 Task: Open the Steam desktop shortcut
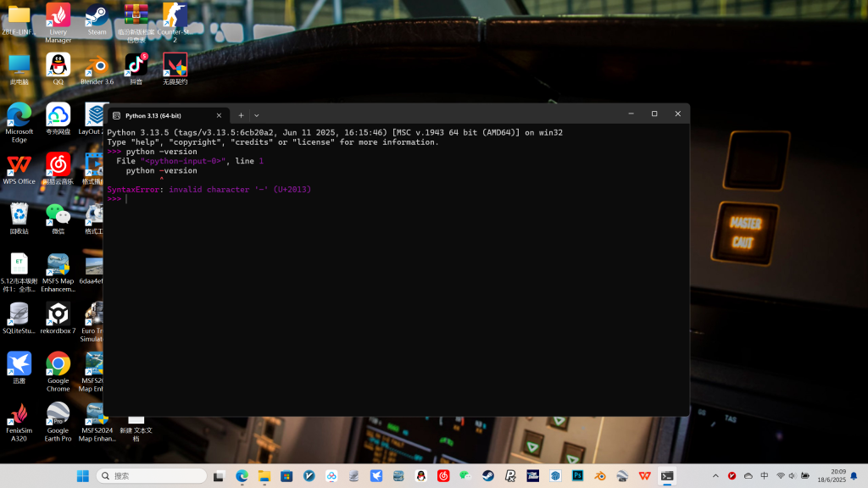tap(97, 17)
